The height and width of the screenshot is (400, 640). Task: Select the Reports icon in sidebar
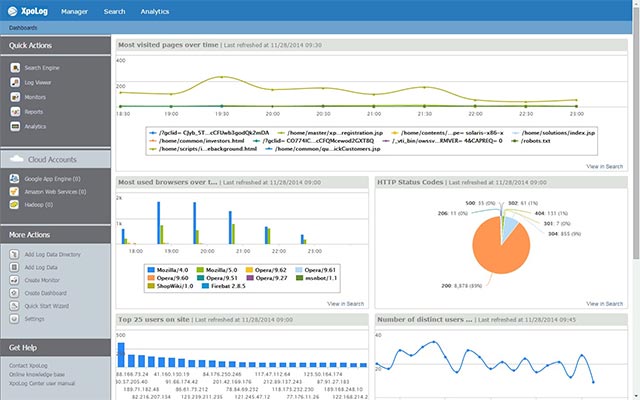tap(15, 111)
